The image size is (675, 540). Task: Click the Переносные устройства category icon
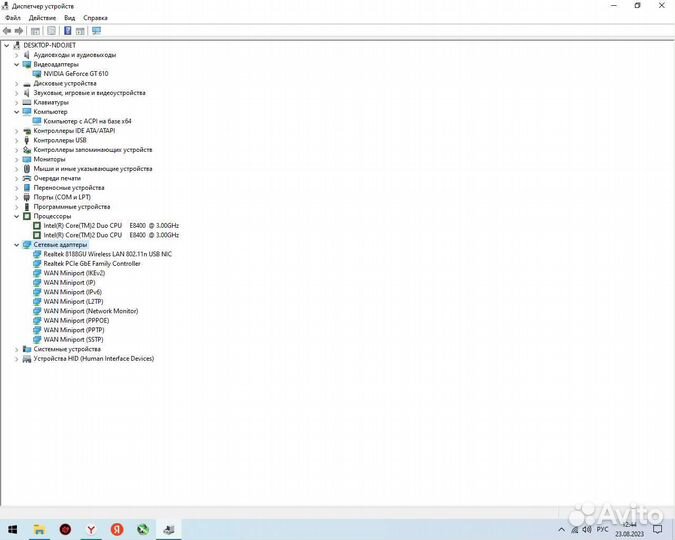click(27, 188)
